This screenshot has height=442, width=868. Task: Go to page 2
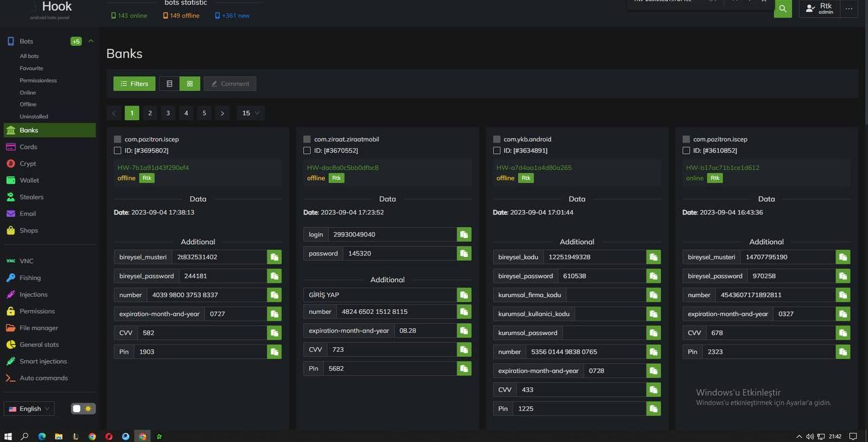click(x=150, y=113)
